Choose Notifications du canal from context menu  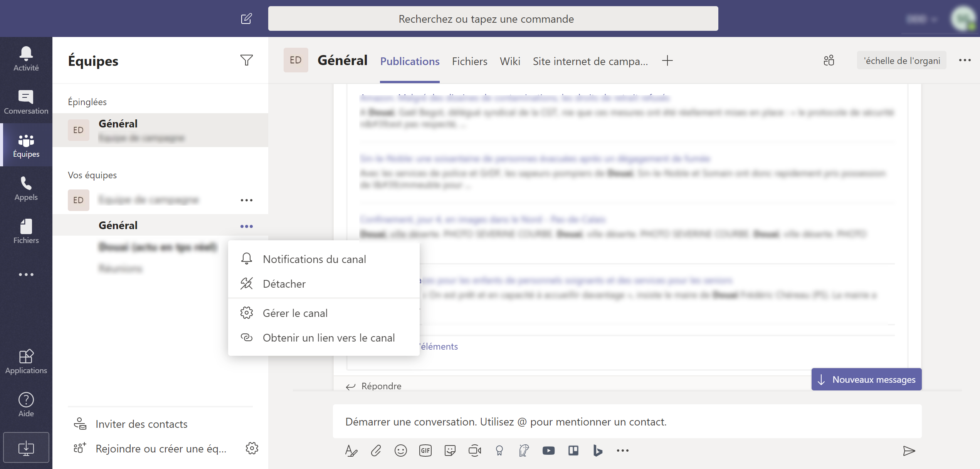[324, 259]
